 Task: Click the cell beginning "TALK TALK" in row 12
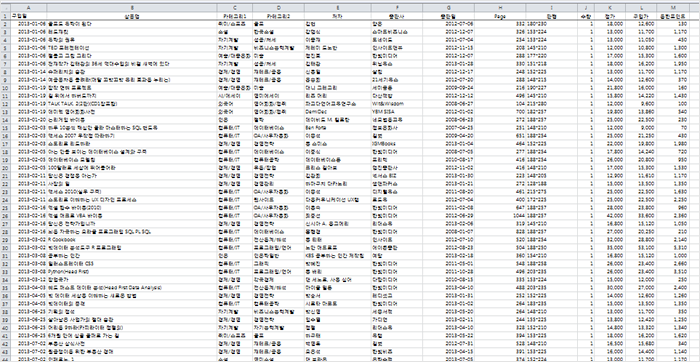pos(132,104)
